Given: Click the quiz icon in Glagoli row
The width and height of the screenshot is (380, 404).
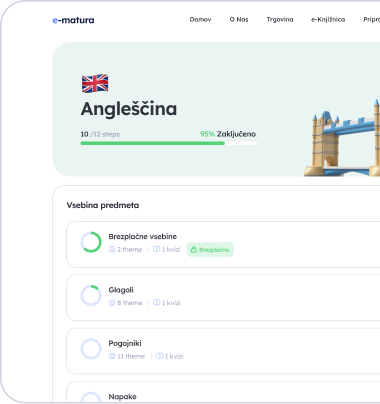Looking at the screenshot, I should [x=156, y=303].
